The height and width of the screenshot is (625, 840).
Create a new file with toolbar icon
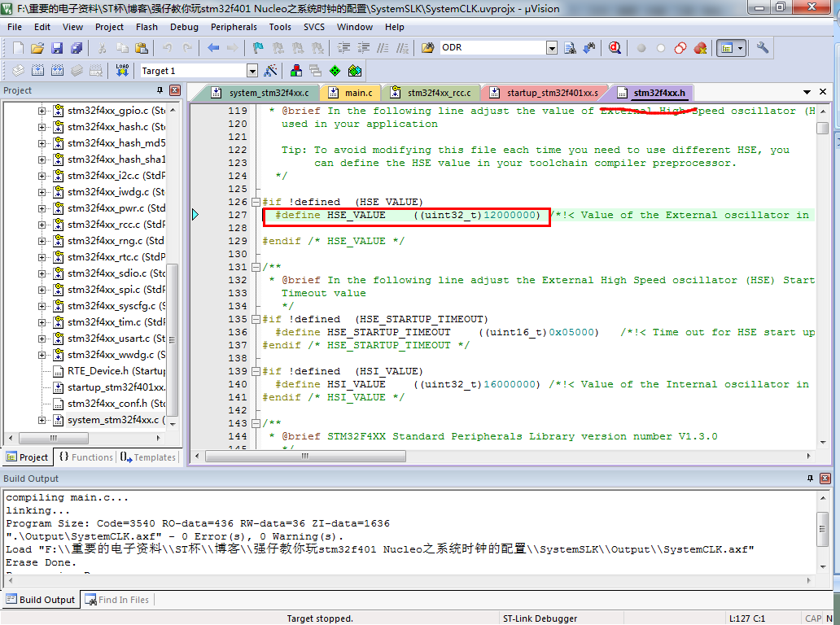[x=18, y=48]
